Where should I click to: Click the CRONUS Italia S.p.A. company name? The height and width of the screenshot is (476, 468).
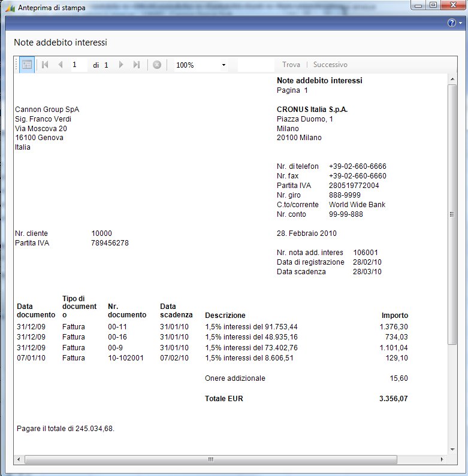[x=312, y=110]
